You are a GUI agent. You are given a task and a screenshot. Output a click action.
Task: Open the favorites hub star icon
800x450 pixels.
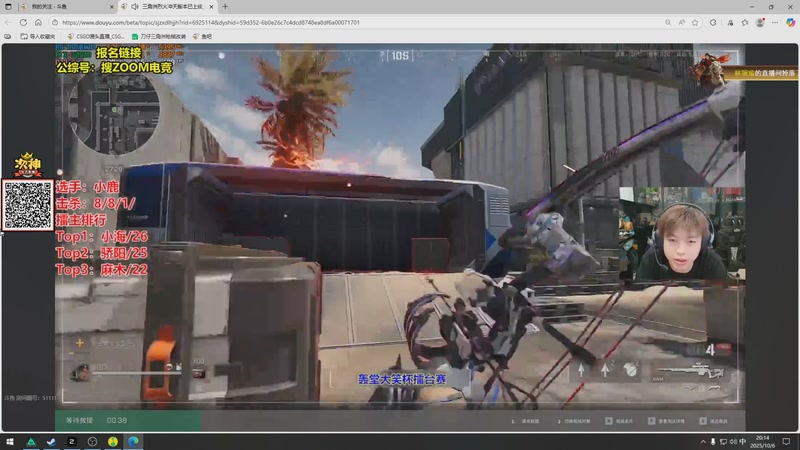(x=745, y=22)
